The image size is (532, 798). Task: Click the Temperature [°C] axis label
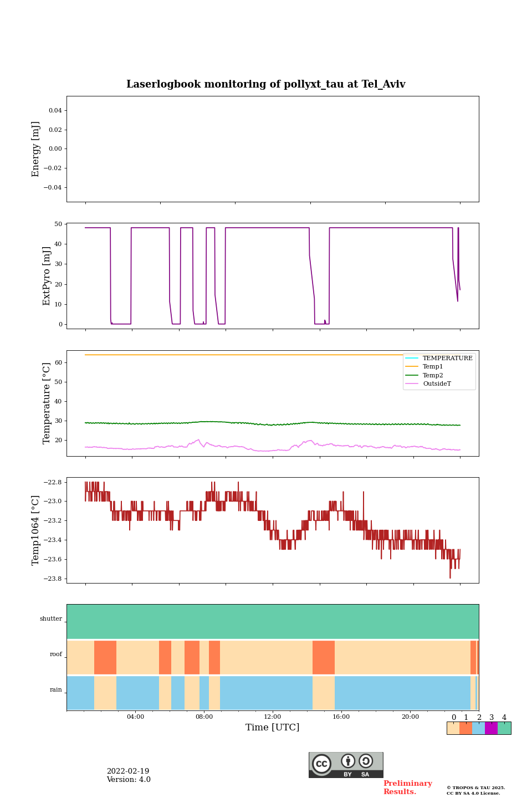[x=47, y=403]
